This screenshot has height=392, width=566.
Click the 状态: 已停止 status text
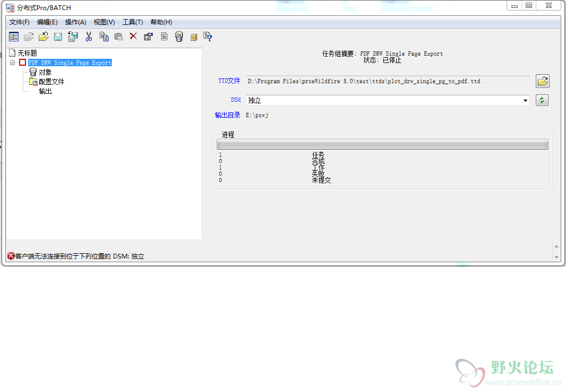tap(382, 60)
